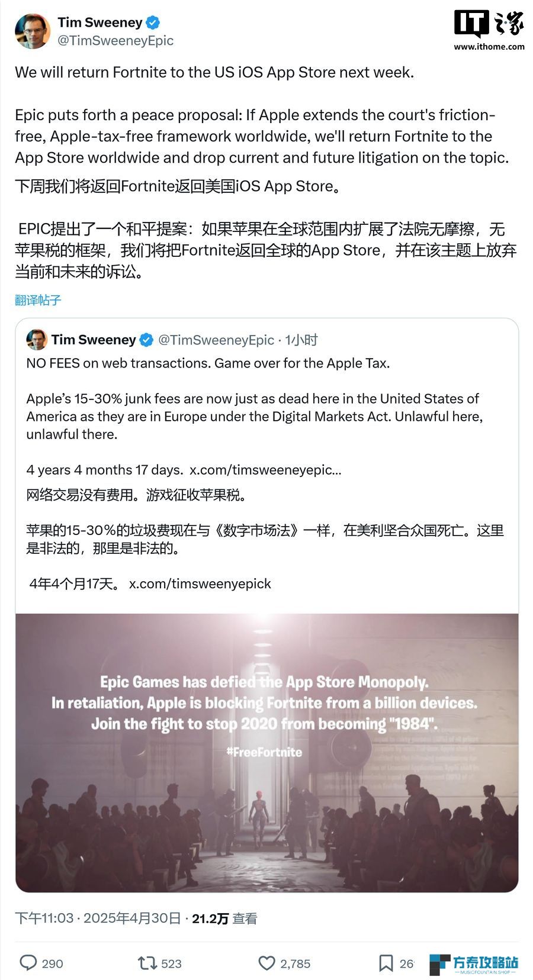Click the 翻译帖子 translate link
533x980 pixels.
coord(38,300)
